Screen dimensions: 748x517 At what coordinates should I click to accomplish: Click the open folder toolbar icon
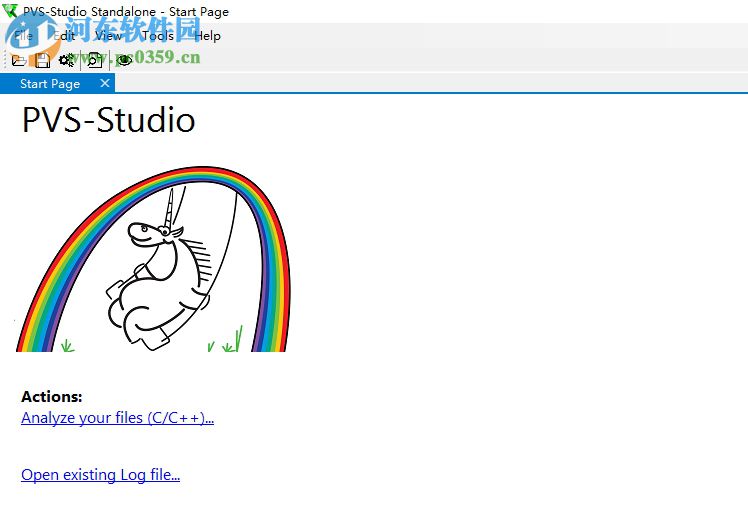coord(19,60)
